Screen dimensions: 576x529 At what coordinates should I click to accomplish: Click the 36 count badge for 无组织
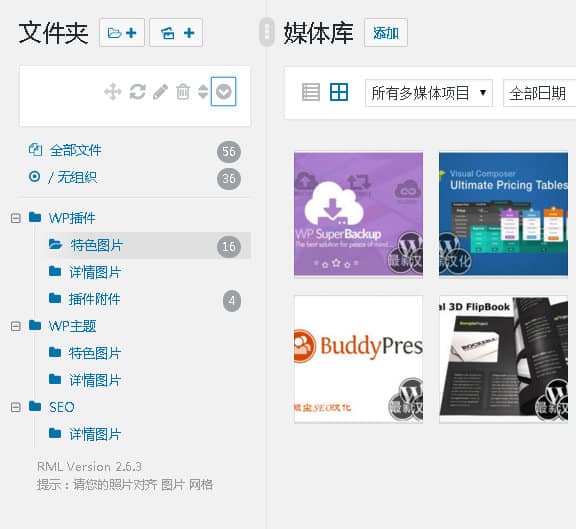point(228,179)
